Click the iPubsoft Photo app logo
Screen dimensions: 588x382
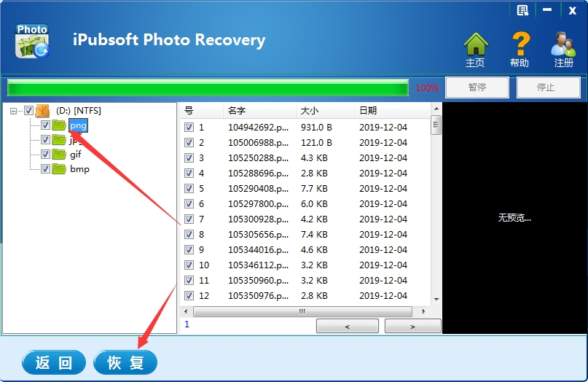click(x=32, y=42)
